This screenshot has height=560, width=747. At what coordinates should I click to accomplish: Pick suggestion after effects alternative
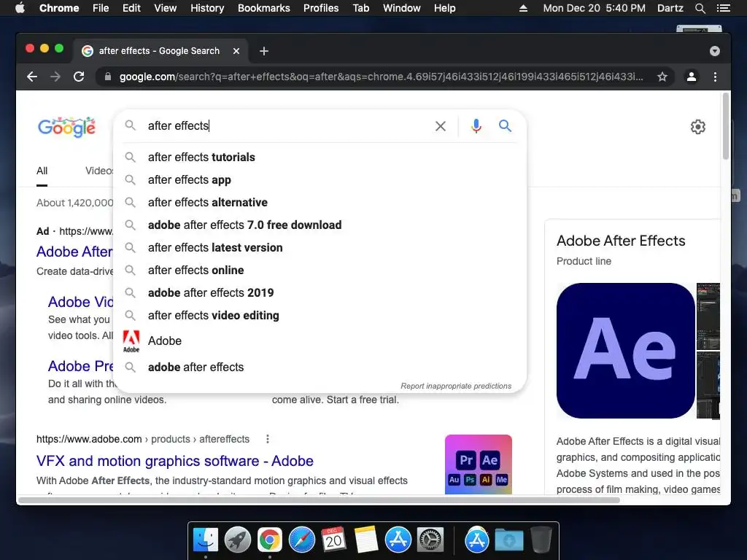[320, 203]
